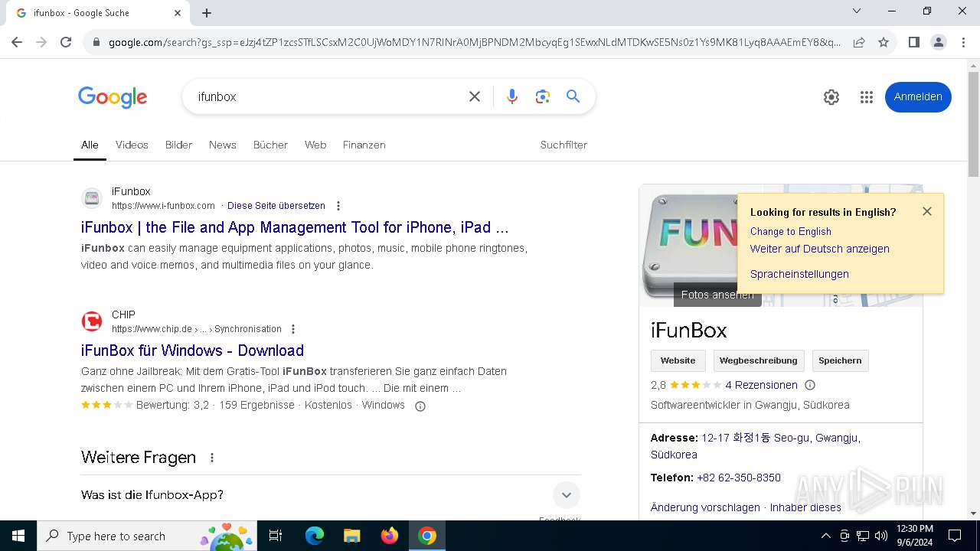Screen dimensions: 980x551
Task: Search by image with Google Lens
Action: pos(543,96)
